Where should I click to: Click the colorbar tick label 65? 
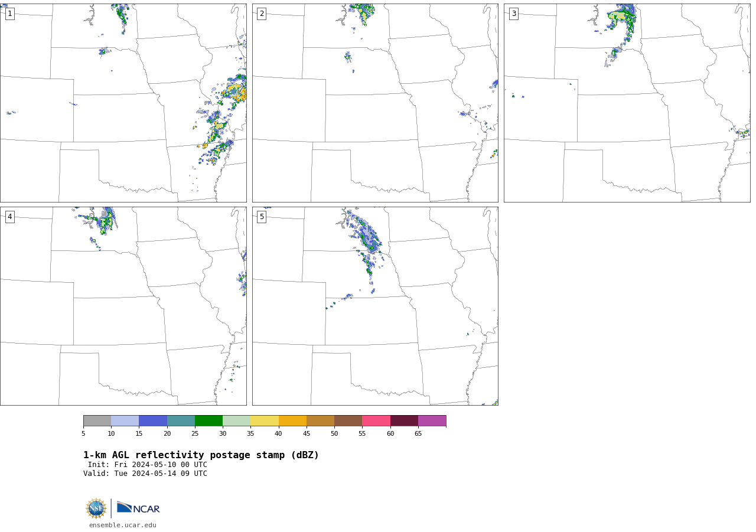pyautogui.click(x=418, y=433)
